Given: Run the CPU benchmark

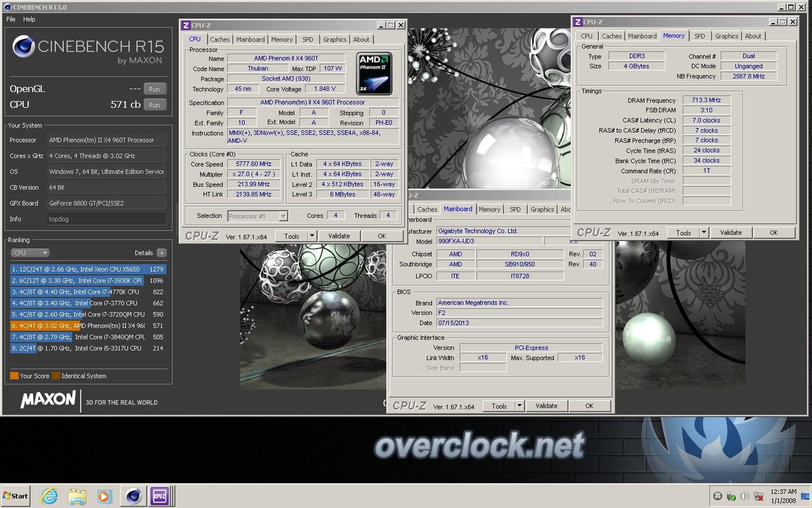Looking at the screenshot, I should point(155,105).
